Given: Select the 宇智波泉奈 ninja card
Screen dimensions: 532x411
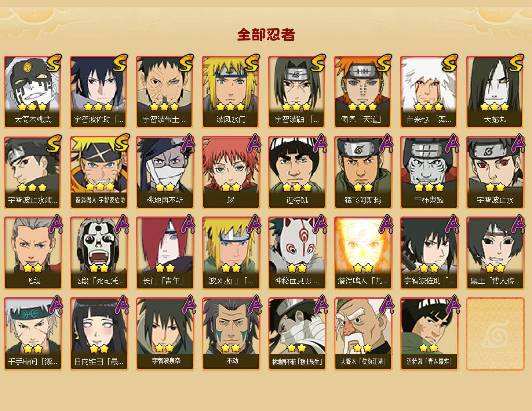Looking at the screenshot, I should click(x=165, y=334).
